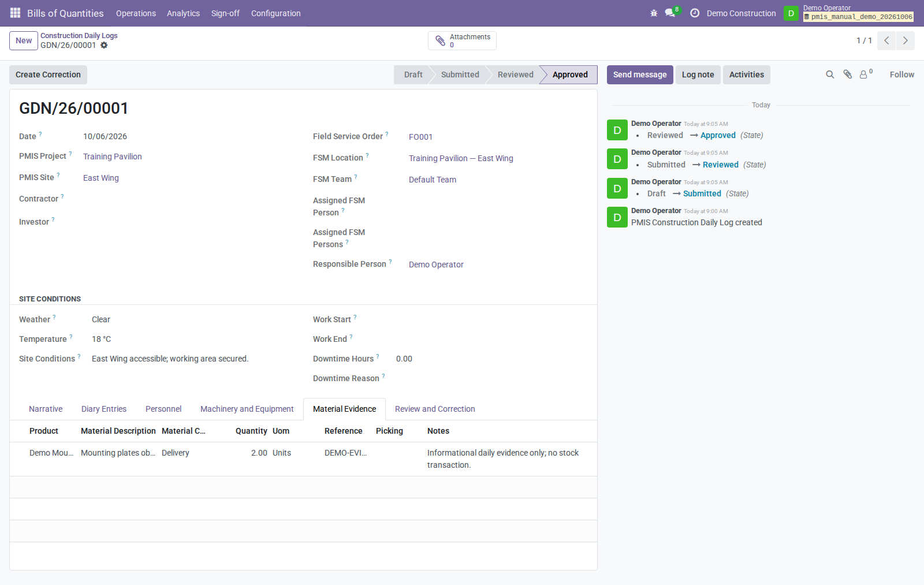Screen dimensions: 924x585
Task: Click the New button
Action: (24, 40)
